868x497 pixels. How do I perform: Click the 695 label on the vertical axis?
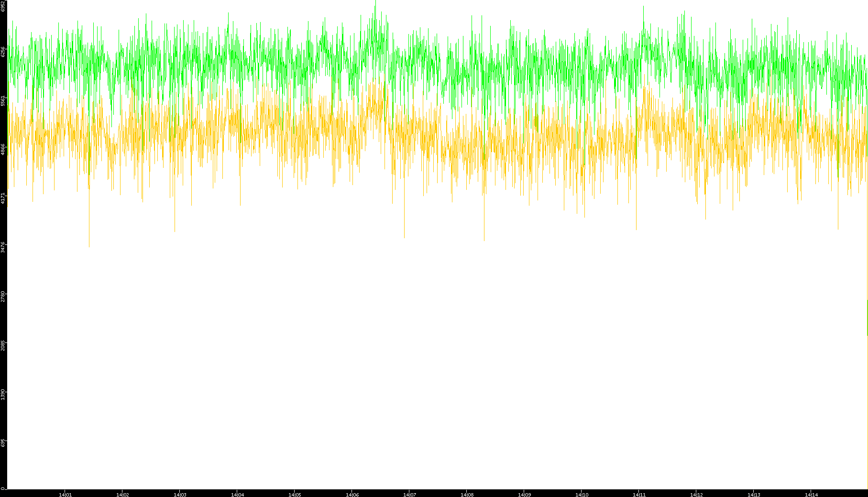pyautogui.click(x=3, y=443)
